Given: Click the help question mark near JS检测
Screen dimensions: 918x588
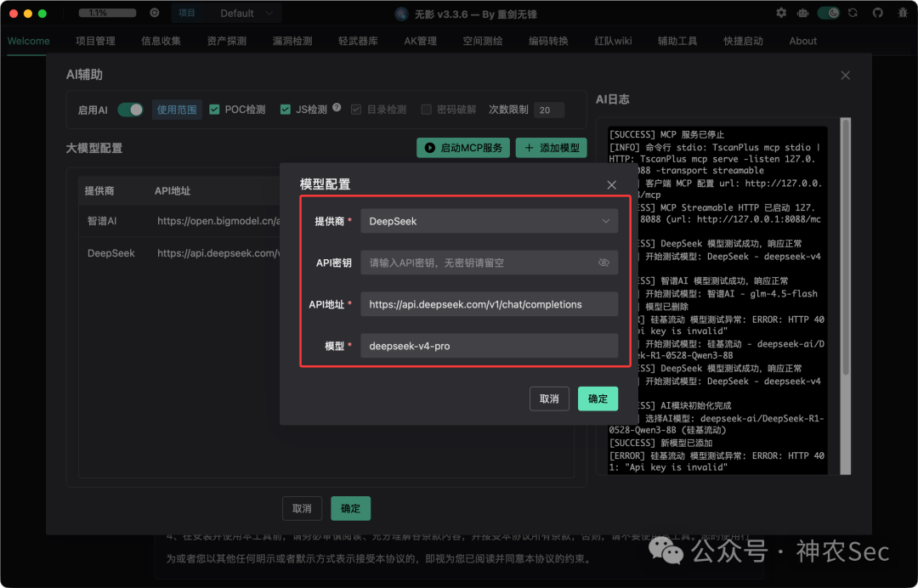Looking at the screenshot, I should (x=337, y=107).
